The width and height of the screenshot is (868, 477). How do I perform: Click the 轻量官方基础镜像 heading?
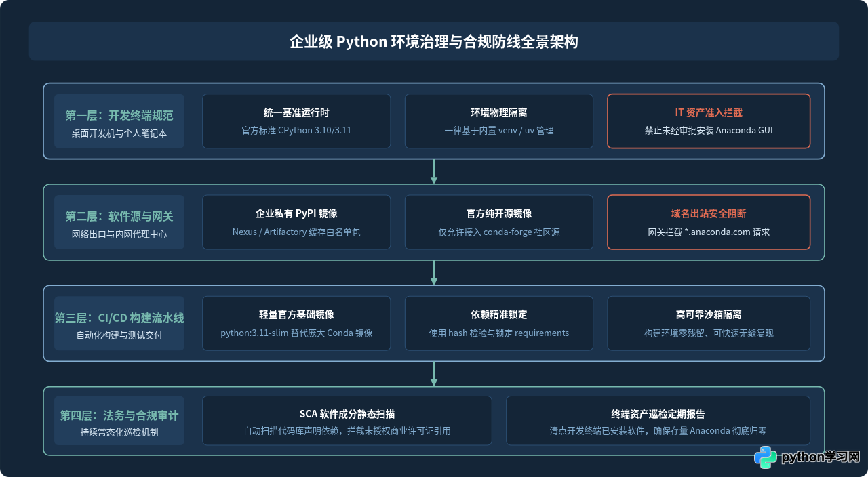[296, 315]
